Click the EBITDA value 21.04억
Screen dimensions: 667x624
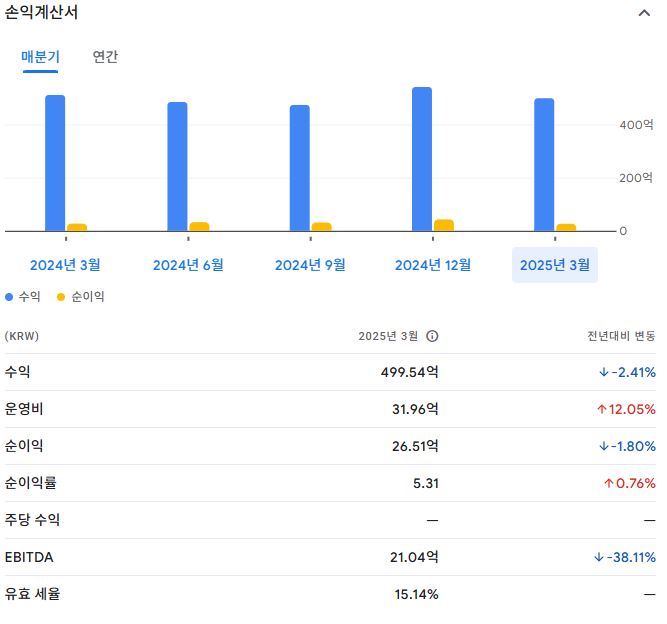pos(414,557)
